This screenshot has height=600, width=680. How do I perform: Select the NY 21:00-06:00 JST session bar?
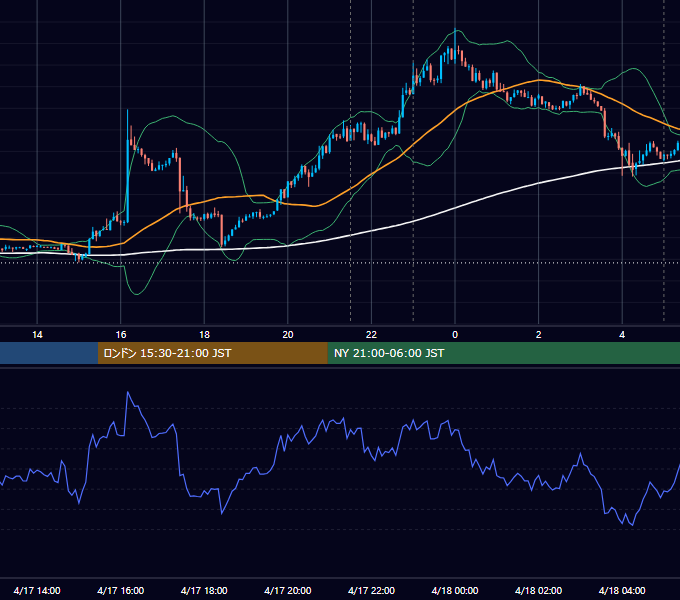click(x=503, y=353)
